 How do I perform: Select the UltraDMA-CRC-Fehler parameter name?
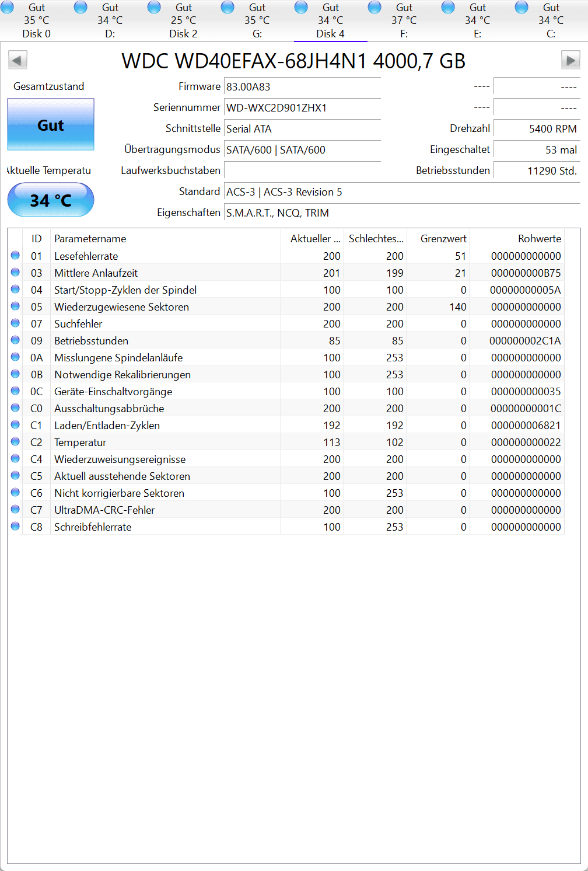click(x=104, y=510)
